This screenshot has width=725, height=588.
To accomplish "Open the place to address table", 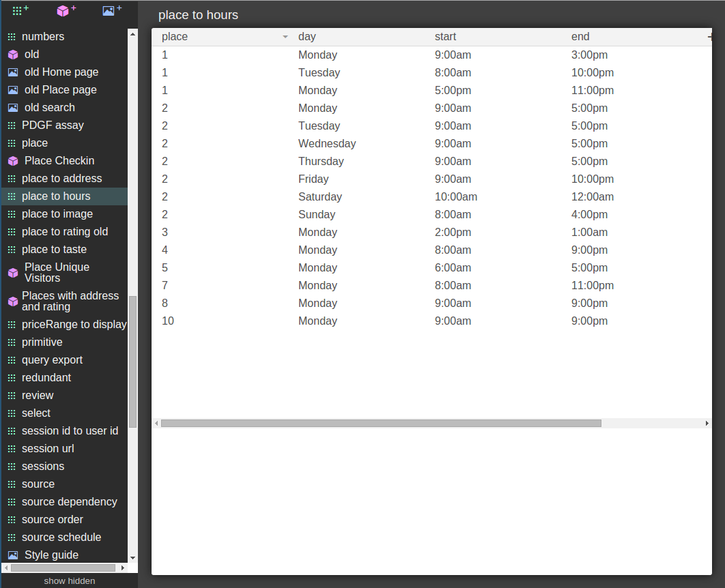I will tap(61, 179).
